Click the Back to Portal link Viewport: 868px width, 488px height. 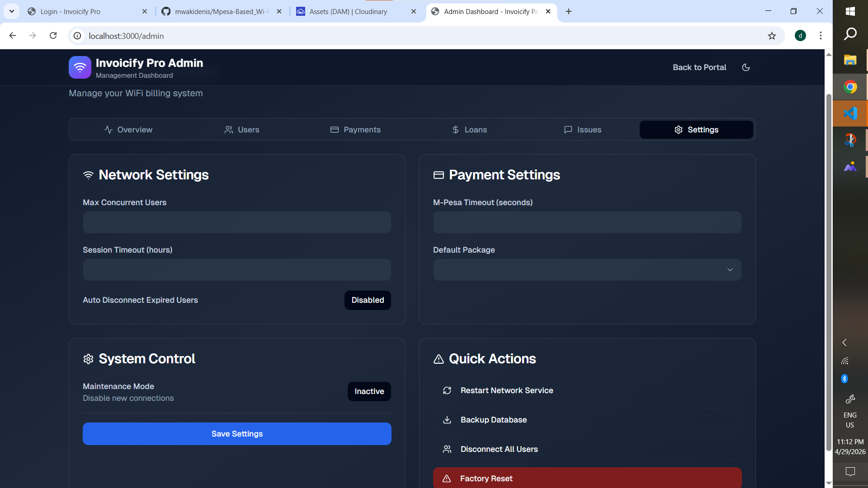pos(699,67)
